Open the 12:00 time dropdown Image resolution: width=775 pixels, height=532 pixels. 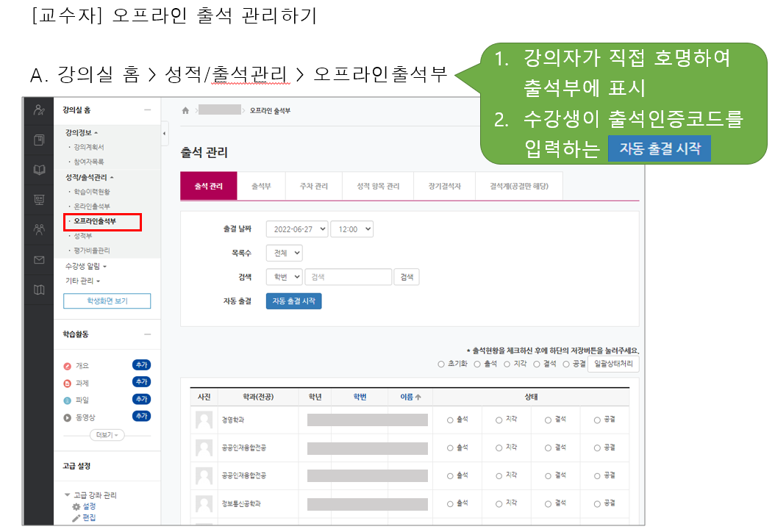[351, 229]
